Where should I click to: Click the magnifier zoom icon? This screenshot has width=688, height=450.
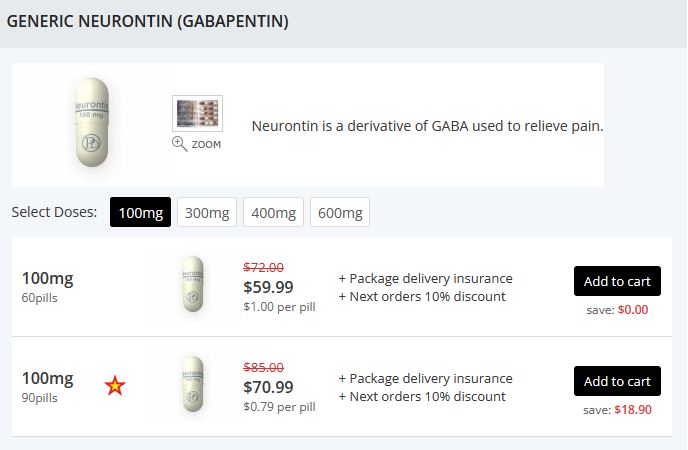coord(180,143)
